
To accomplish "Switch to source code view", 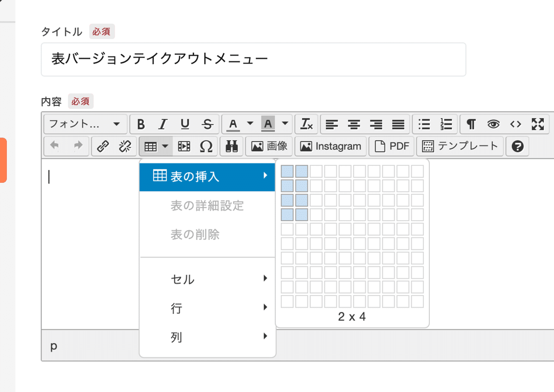I will click(516, 124).
